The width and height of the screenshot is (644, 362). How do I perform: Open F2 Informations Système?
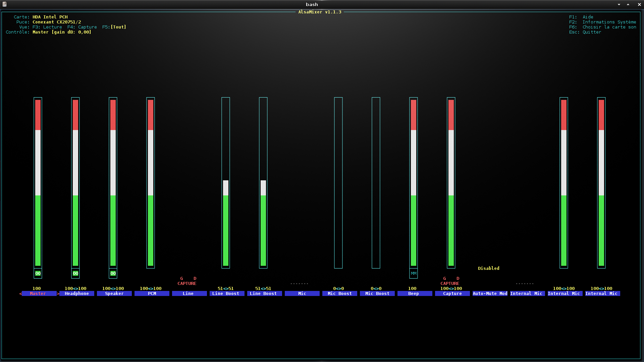603,22
